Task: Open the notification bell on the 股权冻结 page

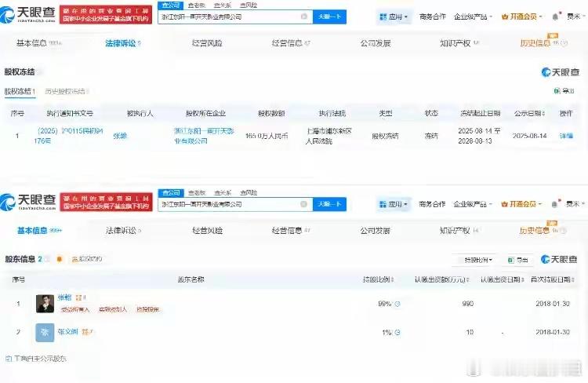Action: coord(555,16)
